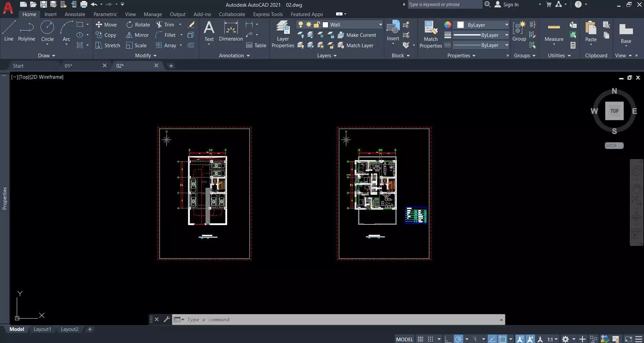Screen dimensions: 644x343
Task: Toggle clean screen in status bar
Action: point(628,339)
